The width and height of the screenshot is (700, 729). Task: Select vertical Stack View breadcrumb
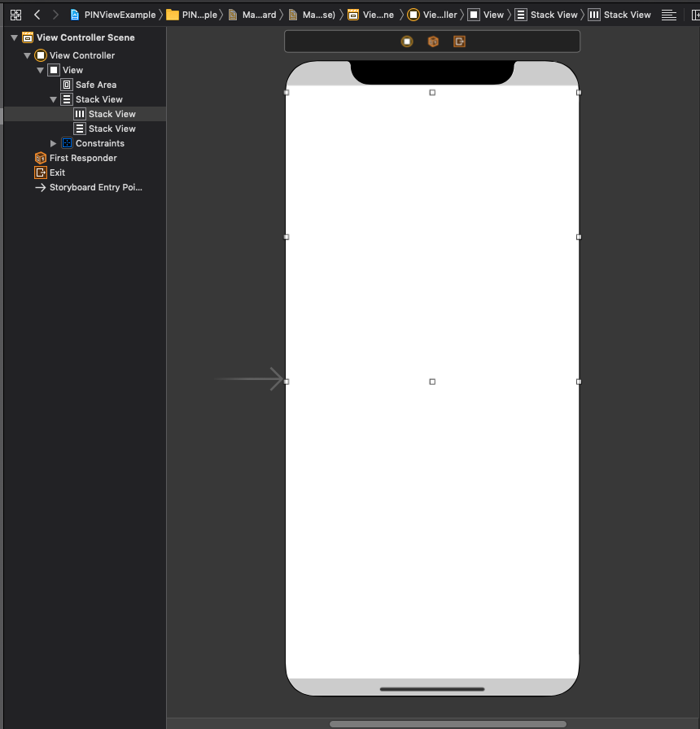point(546,15)
